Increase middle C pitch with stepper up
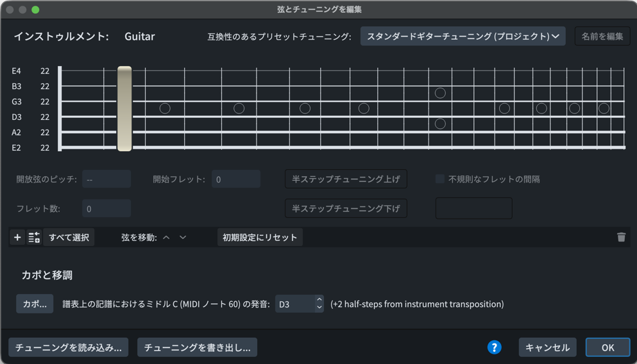Screen dimensions: 637x364 (x=319, y=300)
